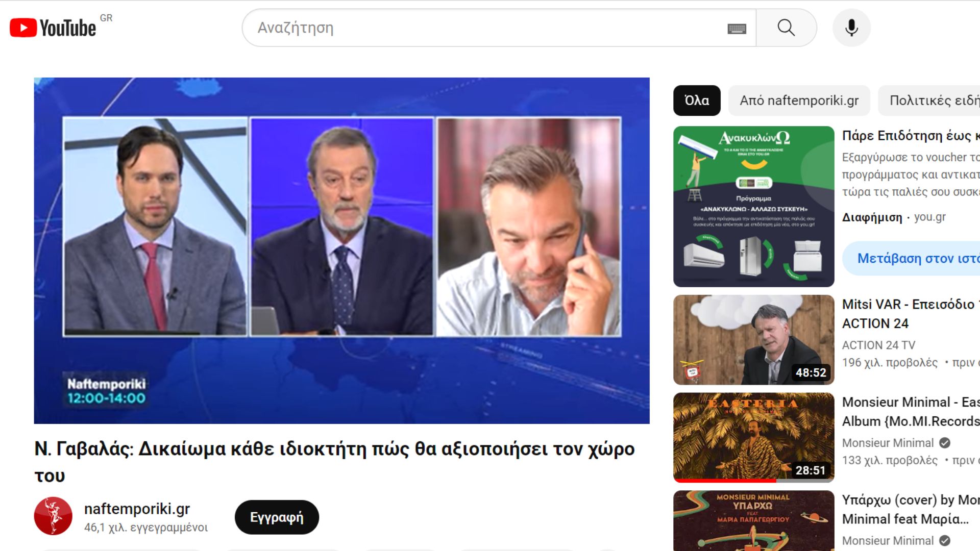Open the naftemporiki.gr channel name link
Screen dimensions: 980x551
[x=137, y=509]
